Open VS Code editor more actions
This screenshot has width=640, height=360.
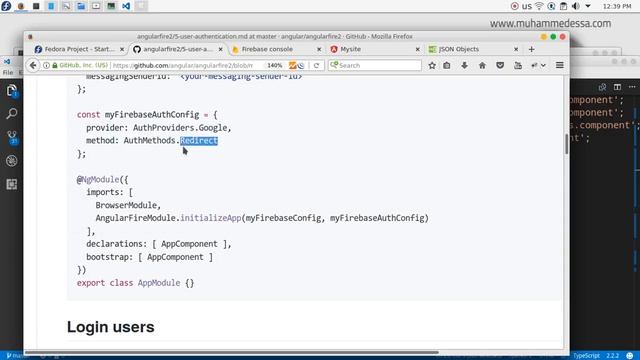tap(632, 87)
